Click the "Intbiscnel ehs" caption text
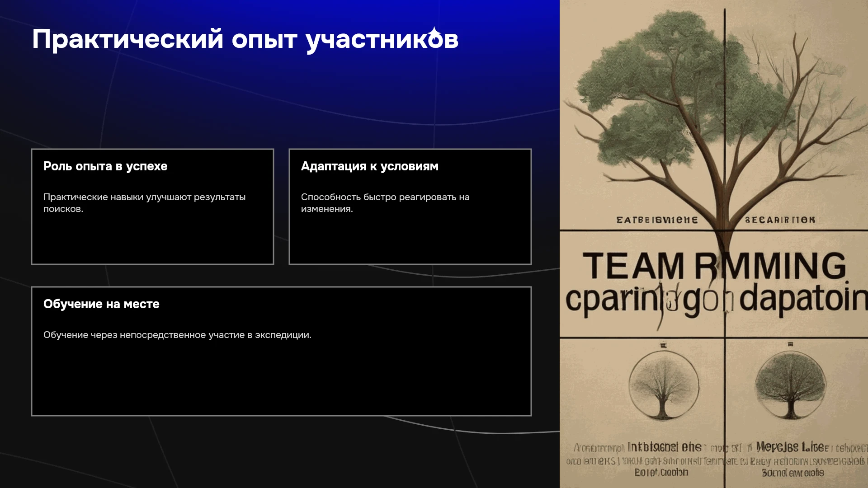The width and height of the screenshot is (868, 488). click(x=665, y=447)
